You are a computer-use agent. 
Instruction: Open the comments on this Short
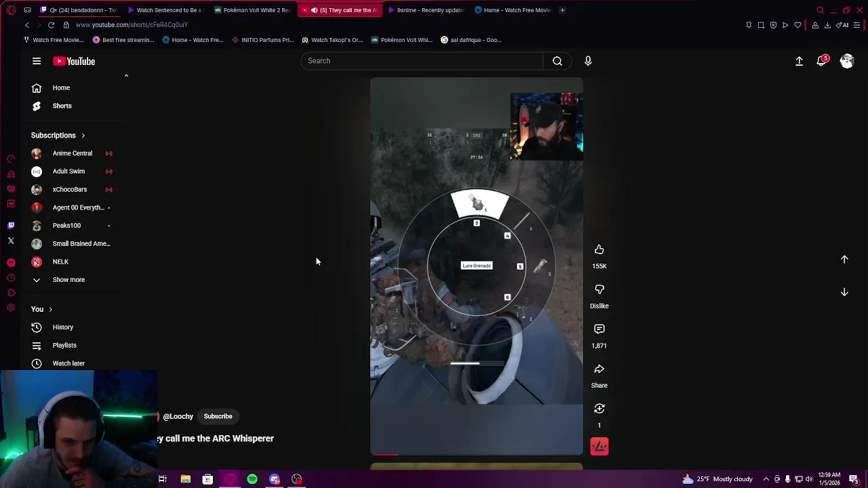coord(599,329)
